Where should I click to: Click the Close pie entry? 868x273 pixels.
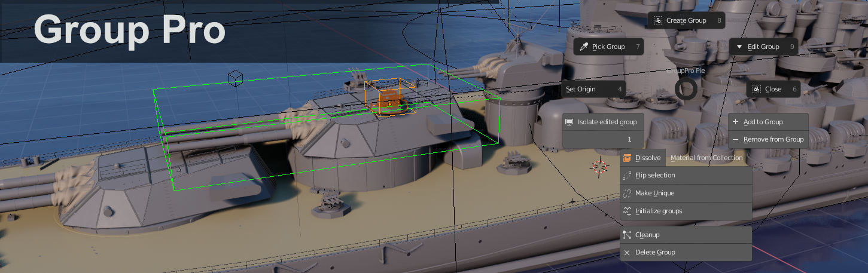click(x=773, y=89)
